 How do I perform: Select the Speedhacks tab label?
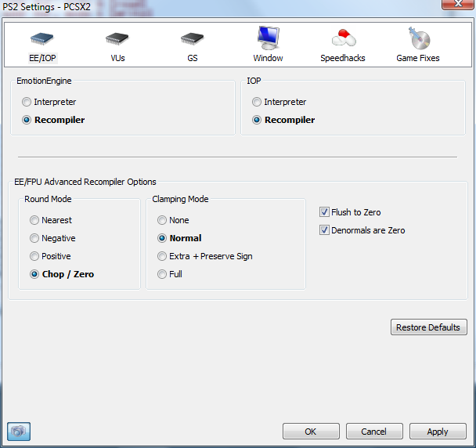(x=343, y=58)
